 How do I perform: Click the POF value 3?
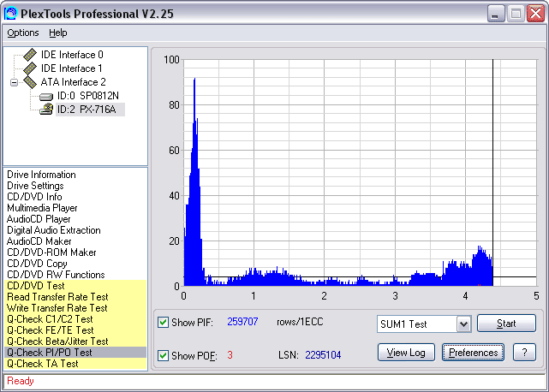click(x=230, y=355)
